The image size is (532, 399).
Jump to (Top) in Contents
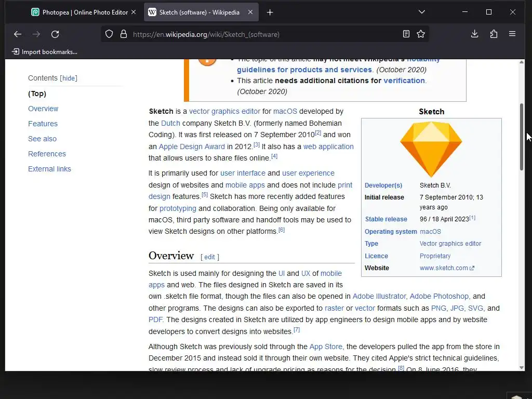(37, 94)
